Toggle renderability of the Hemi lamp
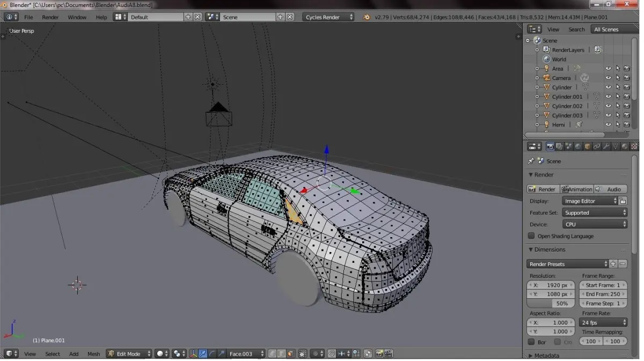644x361 pixels. click(626, 124)
